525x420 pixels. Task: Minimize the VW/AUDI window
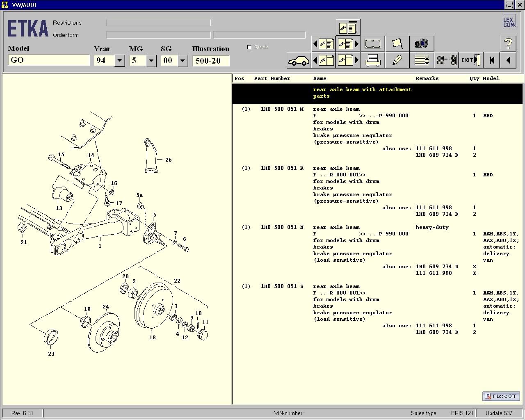pyautogui.click(x=509, y=5)
